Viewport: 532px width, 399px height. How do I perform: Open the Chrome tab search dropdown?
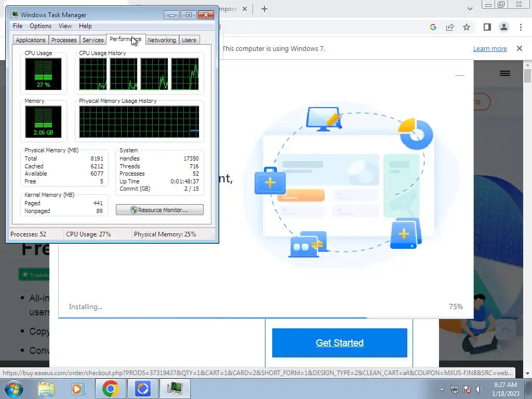[470, 9]
